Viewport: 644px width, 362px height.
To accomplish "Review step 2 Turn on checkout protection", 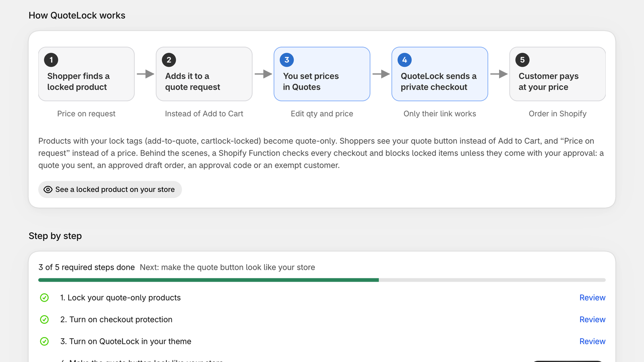I will pos(592,319).
